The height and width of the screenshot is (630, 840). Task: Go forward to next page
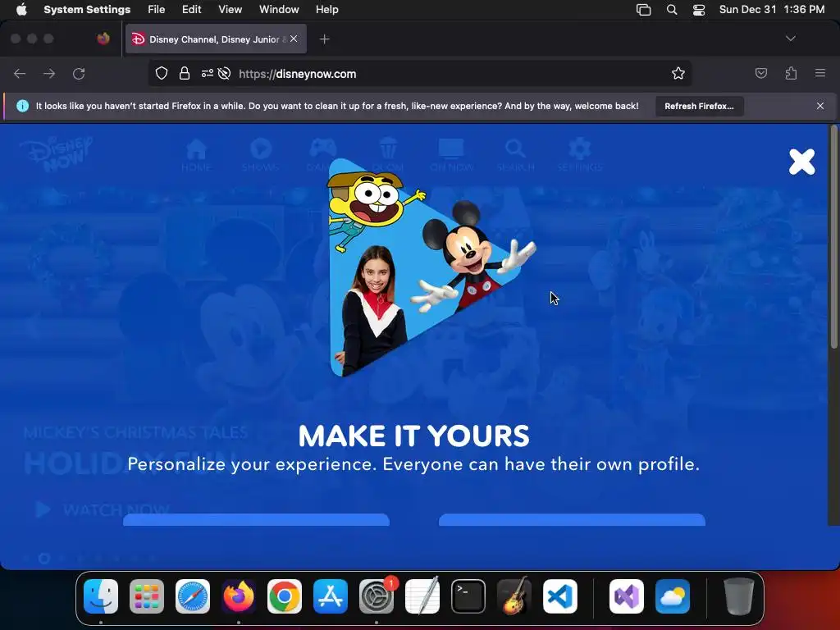pyautogui.click(x=49, y=74)
